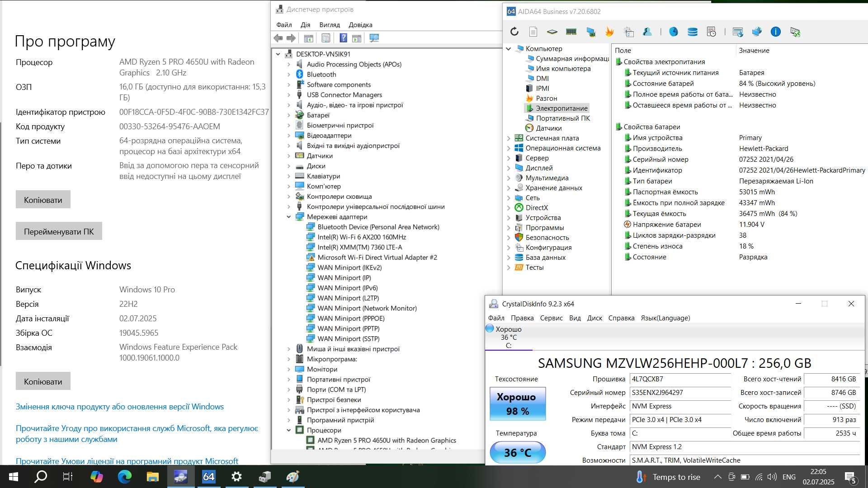The height and width of the screenshot is (488, 868).
Task: Collapse the Мережеві адаптери node
Action: 289,217
